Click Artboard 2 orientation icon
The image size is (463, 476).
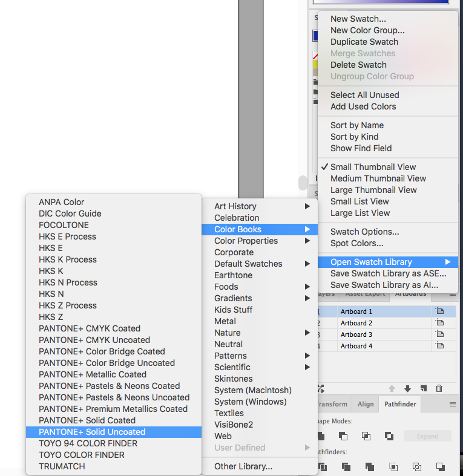tap(439, 323)
